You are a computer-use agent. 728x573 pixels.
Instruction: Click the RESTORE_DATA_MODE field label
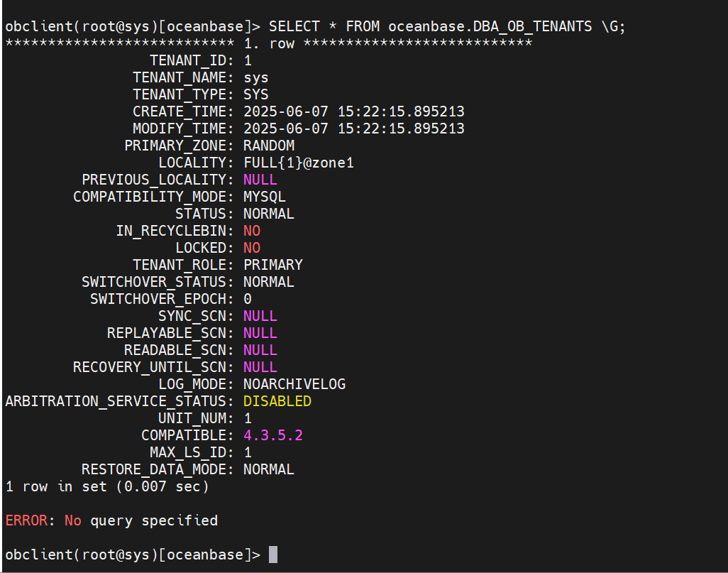pyautogui.click(x=158, y=469)
